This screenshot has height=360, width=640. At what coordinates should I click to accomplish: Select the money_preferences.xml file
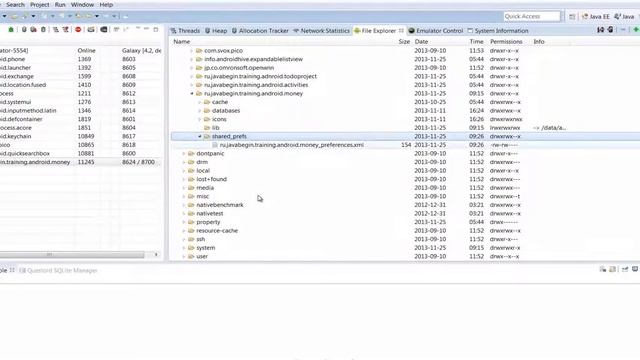pos(291,145)
